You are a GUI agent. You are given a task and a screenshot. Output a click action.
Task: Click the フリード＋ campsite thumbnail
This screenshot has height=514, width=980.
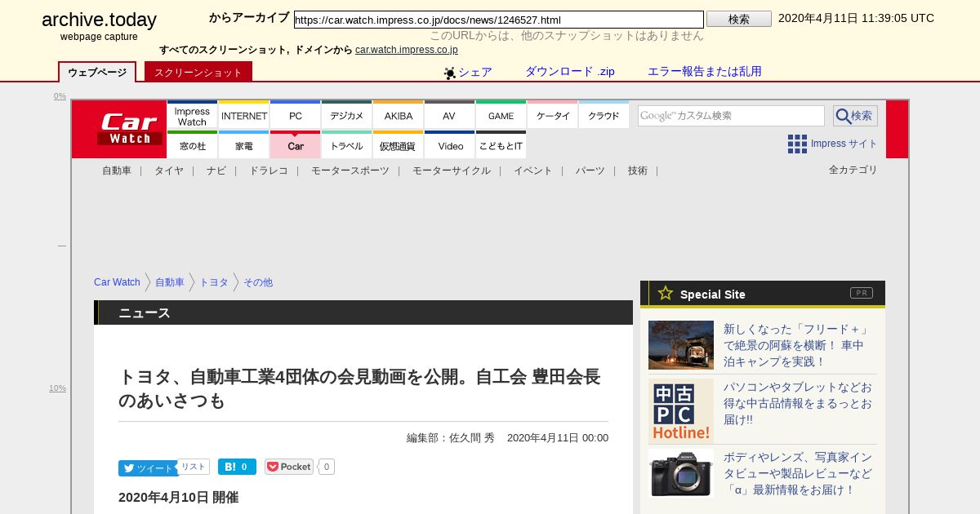point(681,345)
